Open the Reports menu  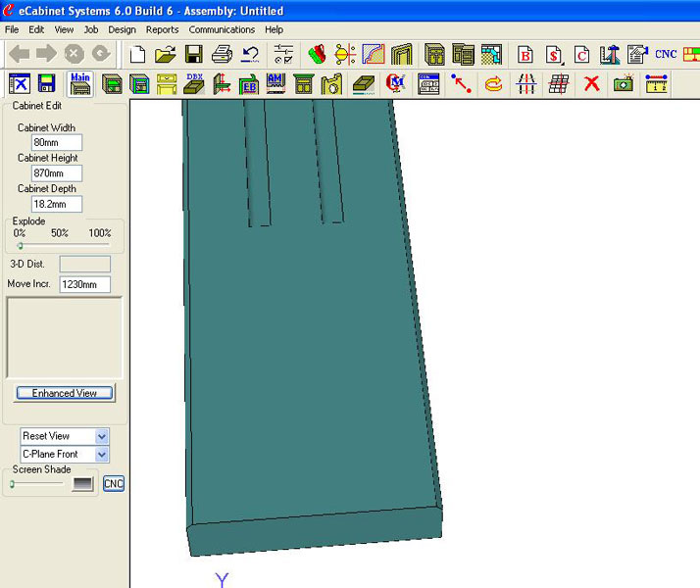[x=163, y=30]
